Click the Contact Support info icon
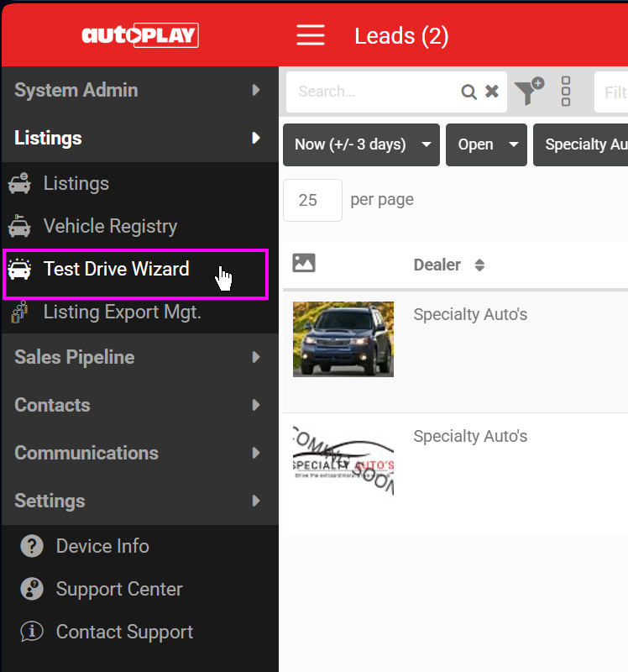628x672 pixels. (x=32, y=632)
